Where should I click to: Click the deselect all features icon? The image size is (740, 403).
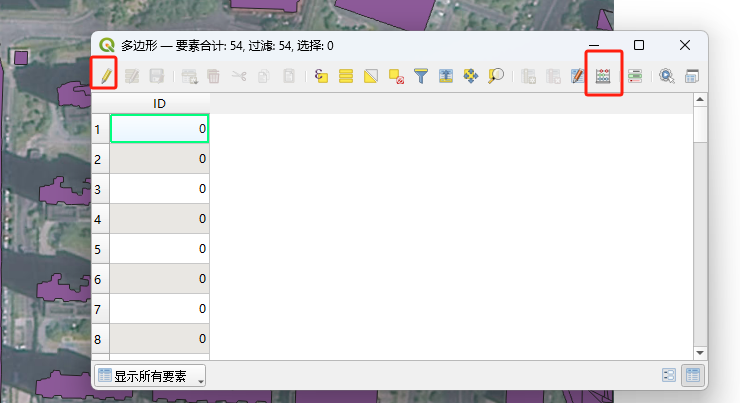[396, 75]
